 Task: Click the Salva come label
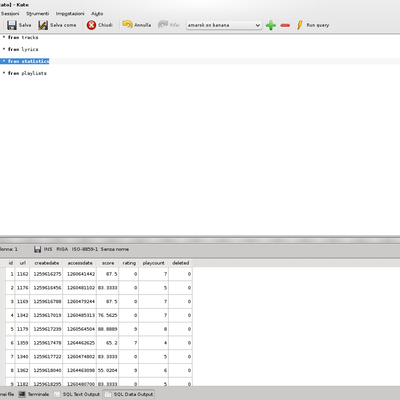(63, 25)
